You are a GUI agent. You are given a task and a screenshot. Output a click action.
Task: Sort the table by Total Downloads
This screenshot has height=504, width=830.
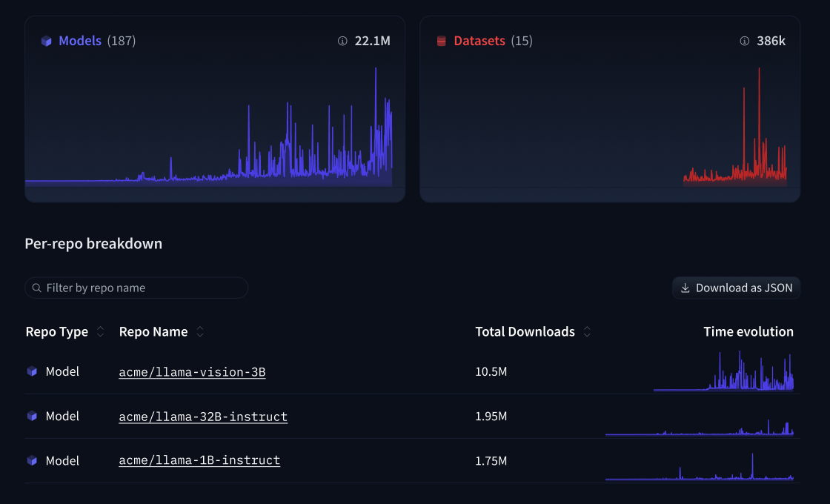click(586, 332)
